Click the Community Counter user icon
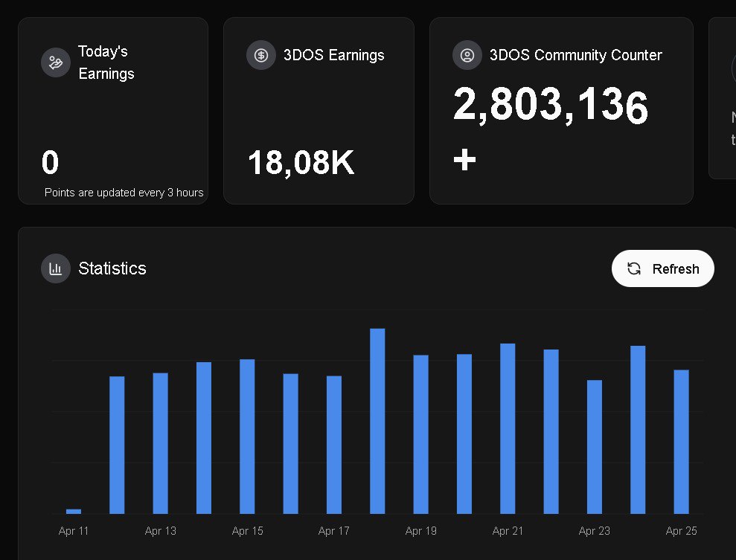736x560 pixels. pyautogui.click(x=467, y=55)
